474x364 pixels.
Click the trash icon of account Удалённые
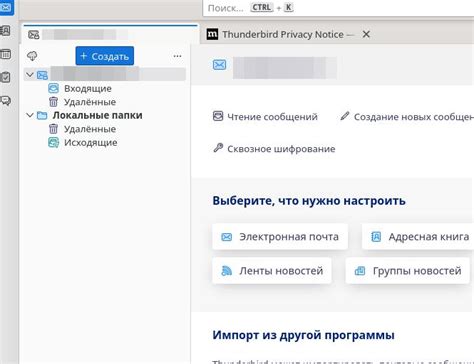tap(53, 102)
